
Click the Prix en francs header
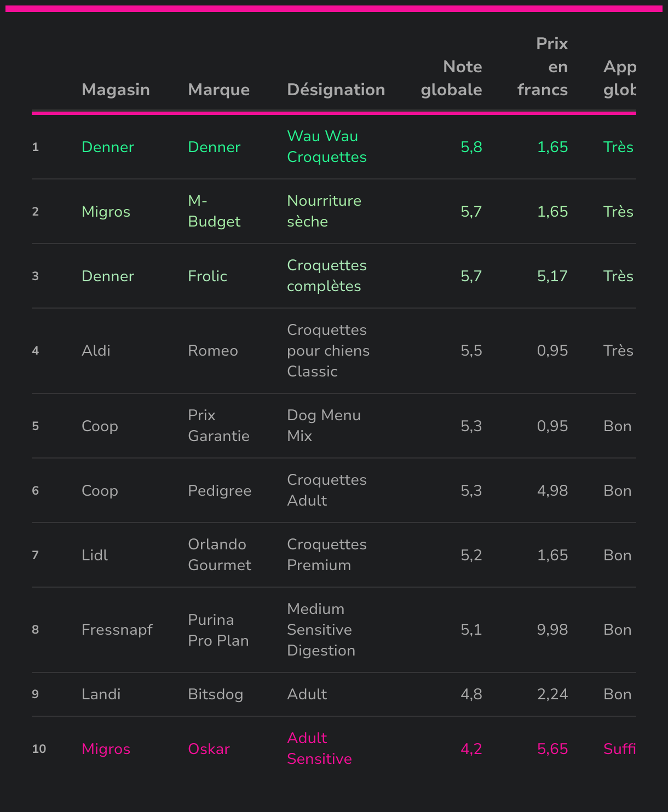[x=543, y=67]
